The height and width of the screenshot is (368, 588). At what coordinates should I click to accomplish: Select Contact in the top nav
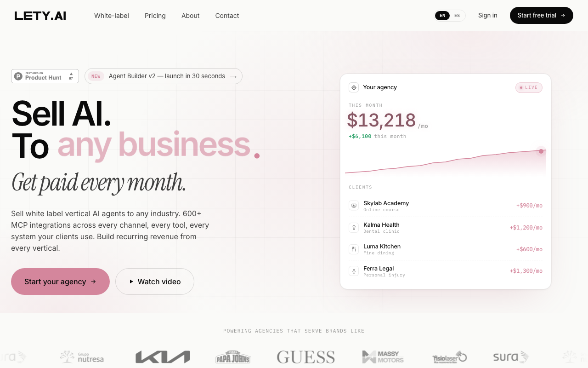pos(227,16)
